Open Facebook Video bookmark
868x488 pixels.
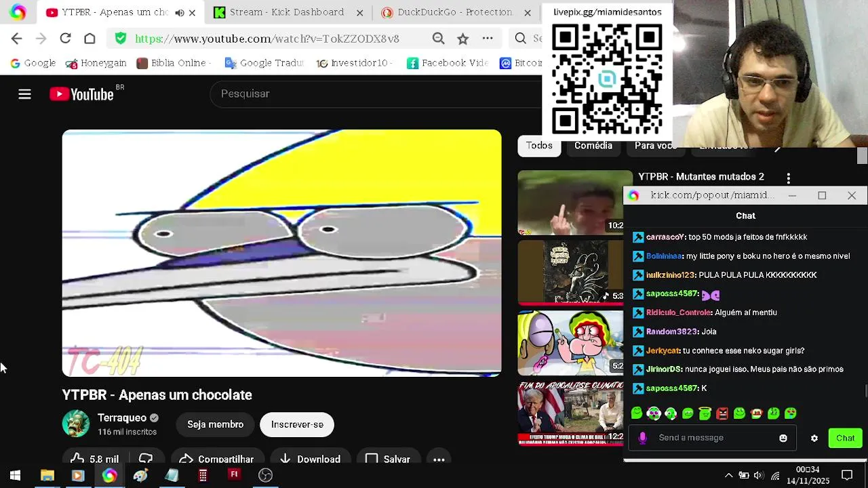point(448,63)
